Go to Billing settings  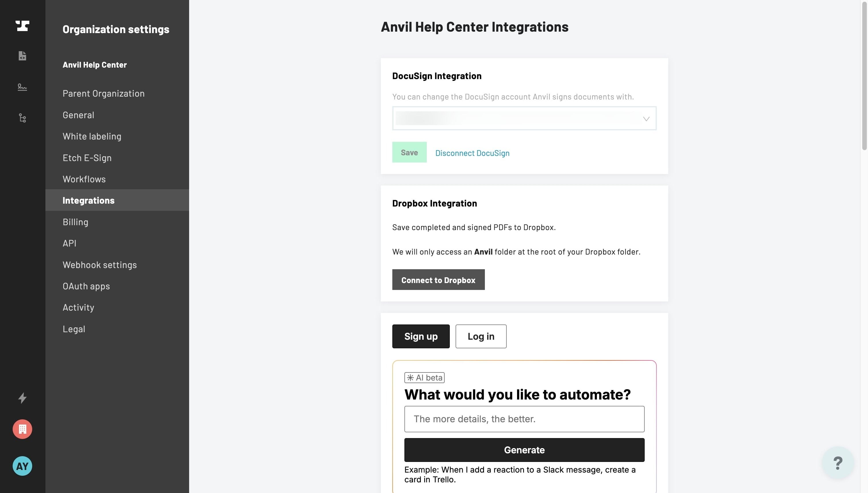75,222
